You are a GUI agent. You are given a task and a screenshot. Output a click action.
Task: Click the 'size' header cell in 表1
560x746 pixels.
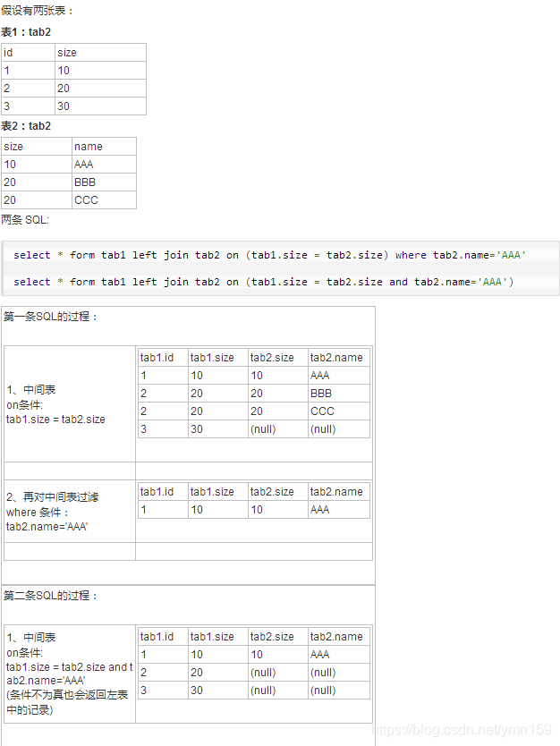point(100,53)
